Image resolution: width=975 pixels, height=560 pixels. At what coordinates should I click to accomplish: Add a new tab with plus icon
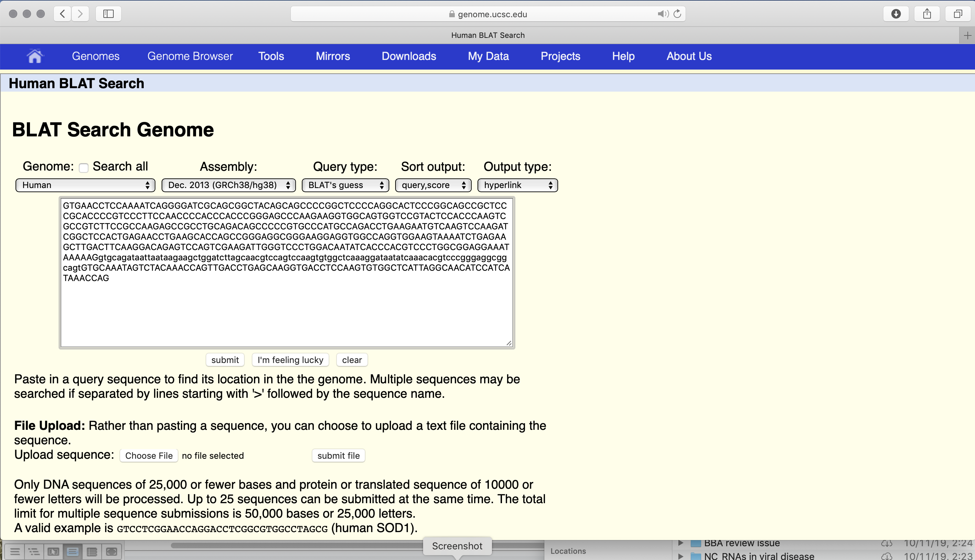[x=967, y=35]
